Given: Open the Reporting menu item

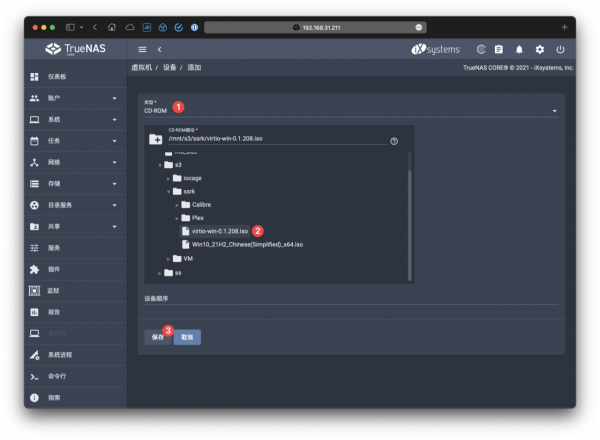Looking at the screenshot, I should coord(75,313).
